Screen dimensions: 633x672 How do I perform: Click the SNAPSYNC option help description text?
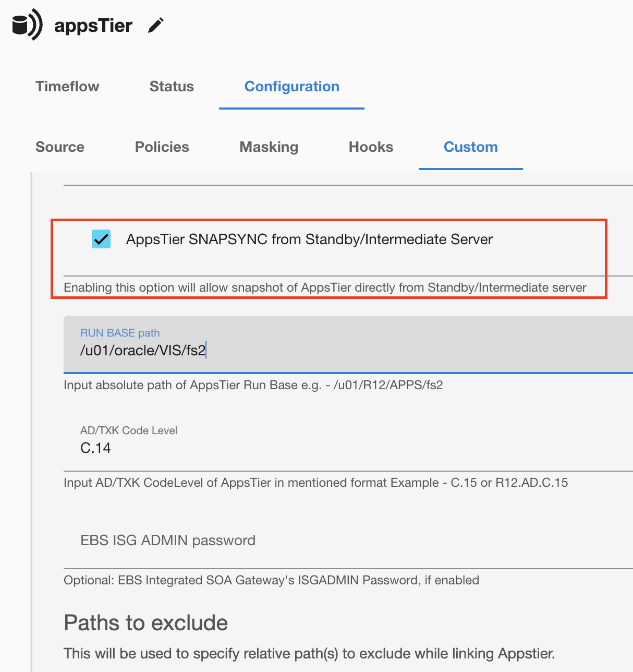(325, 287)
